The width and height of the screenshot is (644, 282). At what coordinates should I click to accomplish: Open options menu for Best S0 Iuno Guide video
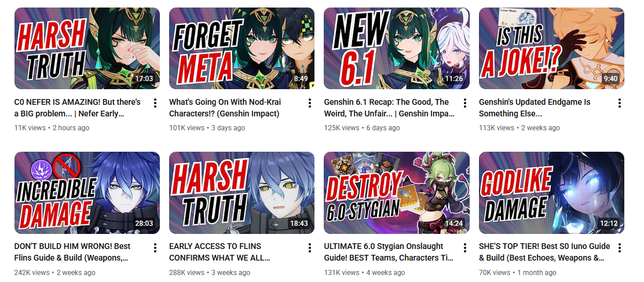tap(619, 247)
